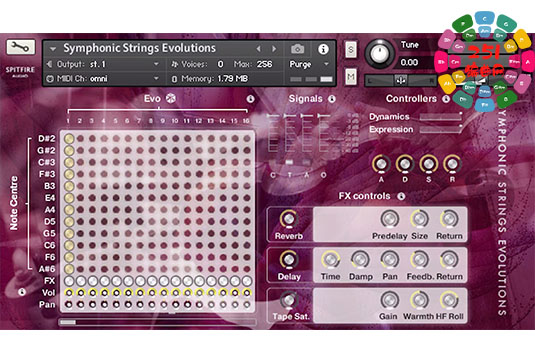This screenshot has width=535, height=363.
Task: Click the Tape Sat. Gain knob
Action: pyautogui.click(x=390, y=300)
